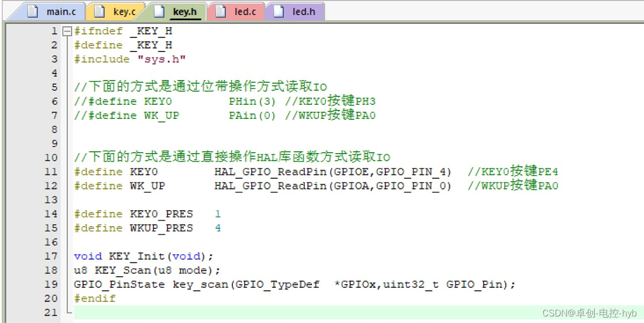The image size is (644, 323).
Task: Open the led.c tab
Action: click(236, 11)
